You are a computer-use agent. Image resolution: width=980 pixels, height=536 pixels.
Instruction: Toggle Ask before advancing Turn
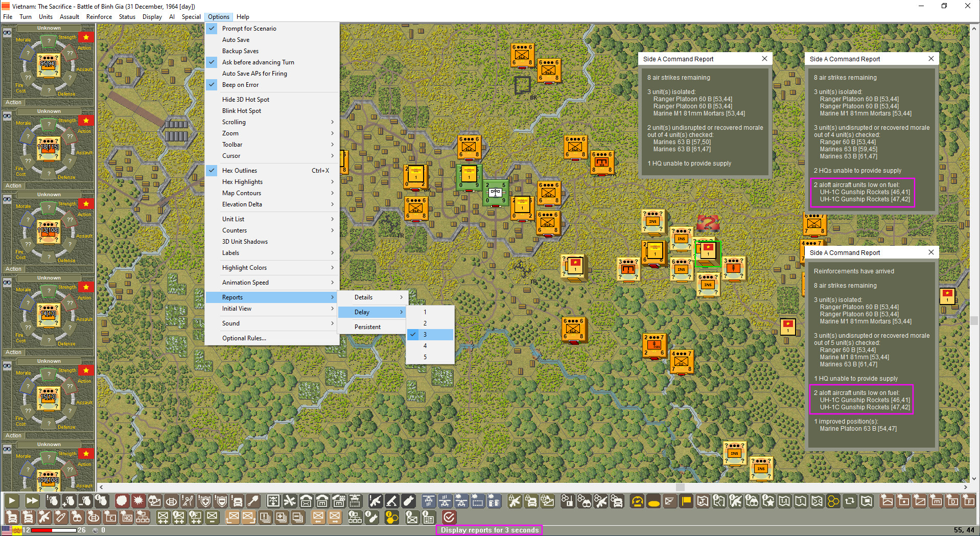pos(272,62)
